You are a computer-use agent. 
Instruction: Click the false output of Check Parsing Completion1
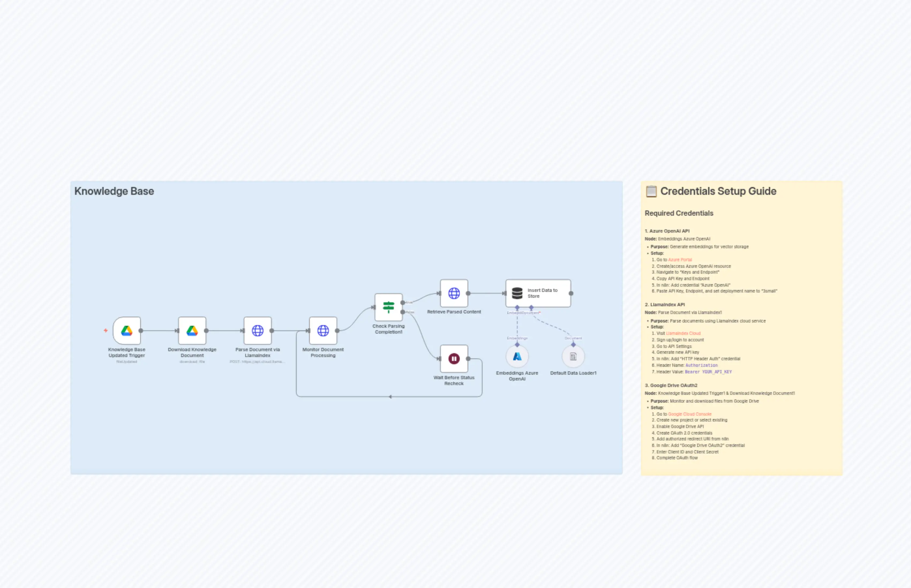tap(402, 313)
